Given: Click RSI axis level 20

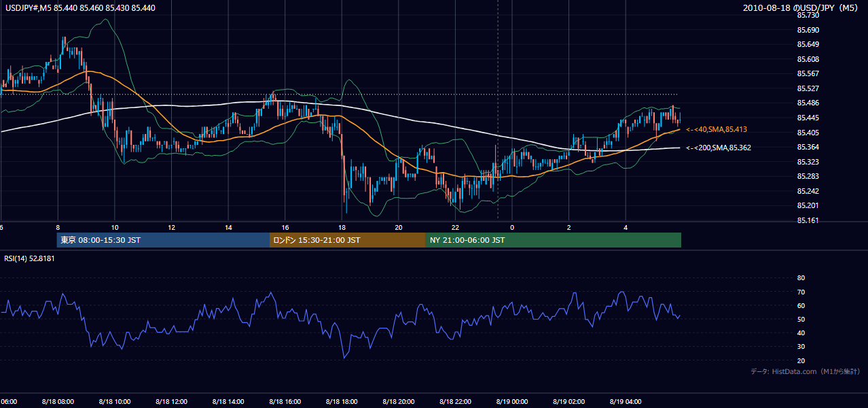Looking at the screenshot, I should pos(801,360).
